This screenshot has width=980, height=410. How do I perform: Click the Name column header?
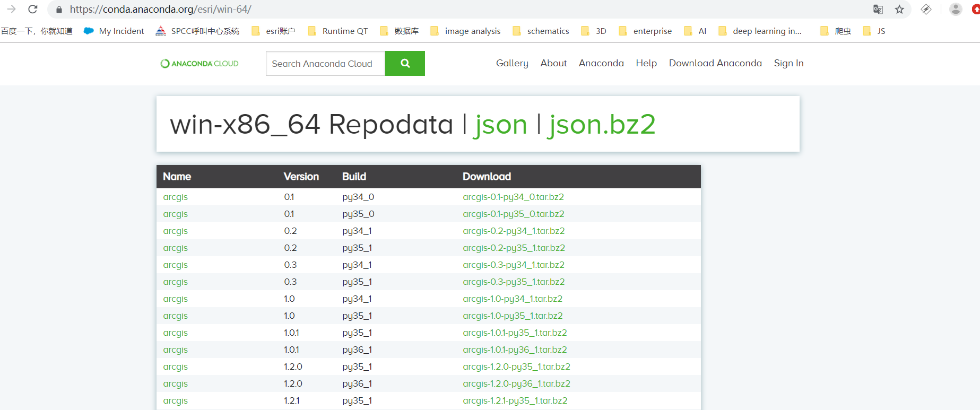click(x=177, y=177)
